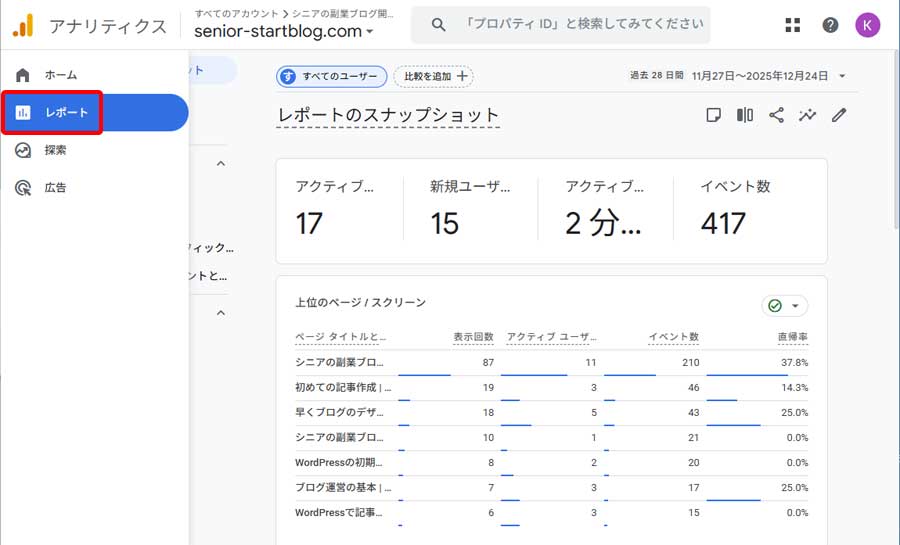Click the すべてのアカウント breadcrumb

(236, 14)
